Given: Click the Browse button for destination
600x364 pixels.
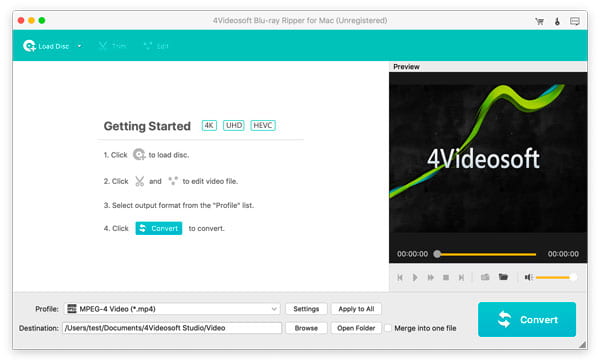Looking at the screenshot, I should 306,328.
